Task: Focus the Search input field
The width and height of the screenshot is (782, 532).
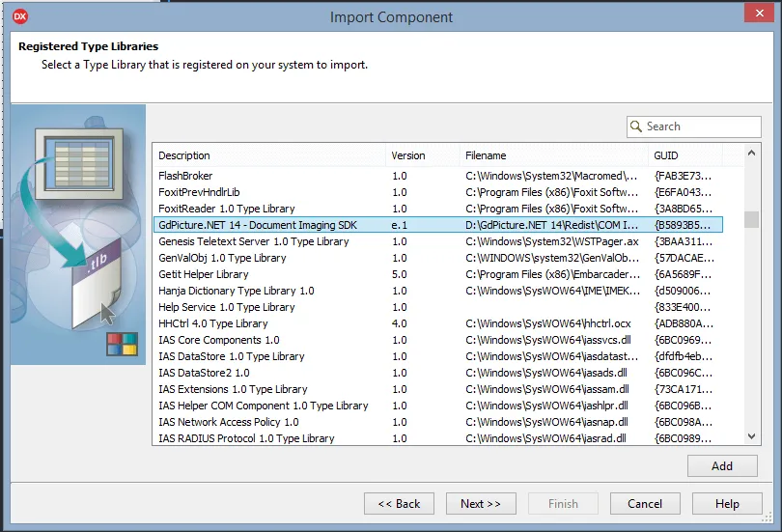Action: (x=694, y=126)
